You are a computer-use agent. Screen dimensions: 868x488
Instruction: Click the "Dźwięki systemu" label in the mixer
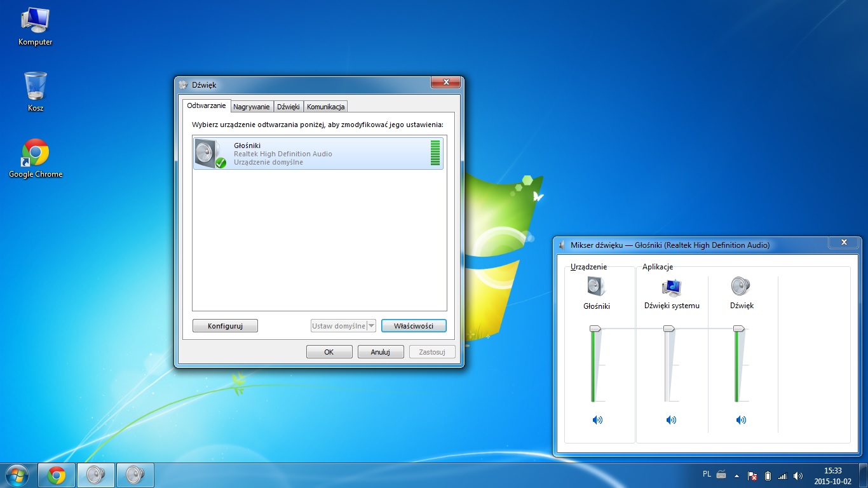click(x=672, y=306)
